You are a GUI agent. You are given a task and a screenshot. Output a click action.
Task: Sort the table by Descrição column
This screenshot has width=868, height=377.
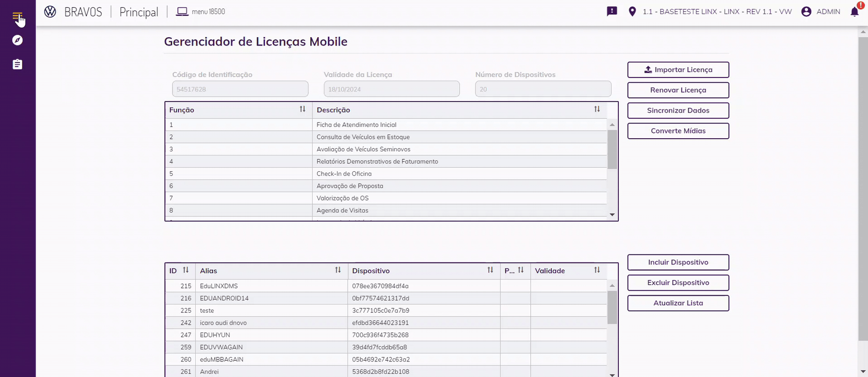[597, 109]
